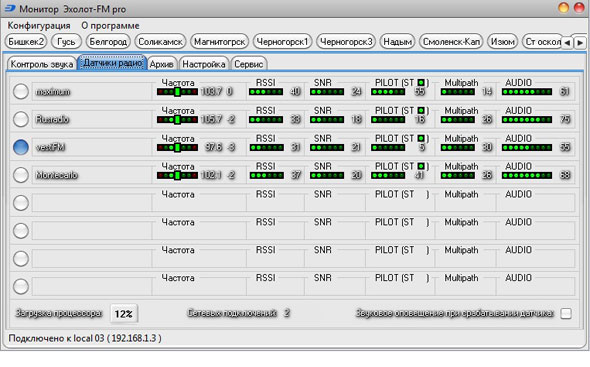Click the SNR level meter for vestiFM

click(x=327, y=148)
